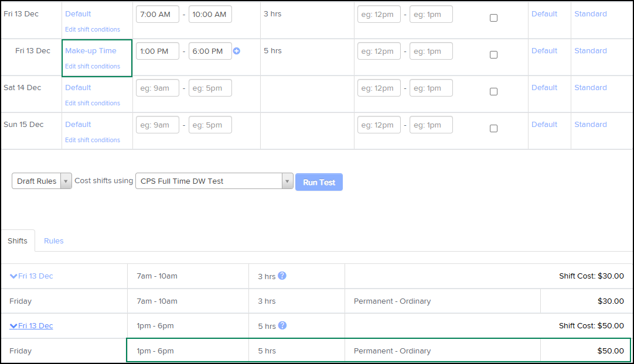Tick the checkbox for Sun 15 Dec

point(493,128)
